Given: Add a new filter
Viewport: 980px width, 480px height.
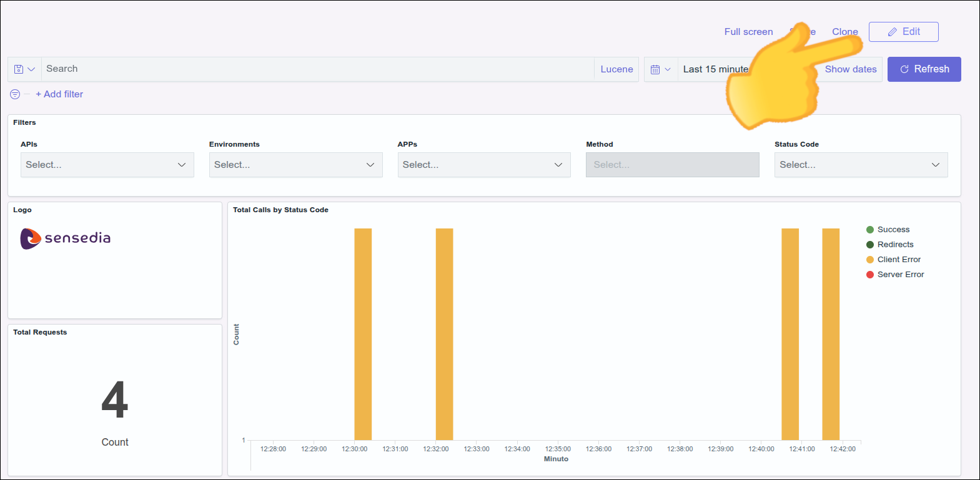Looking at the screenshot, I should [59, 94].
